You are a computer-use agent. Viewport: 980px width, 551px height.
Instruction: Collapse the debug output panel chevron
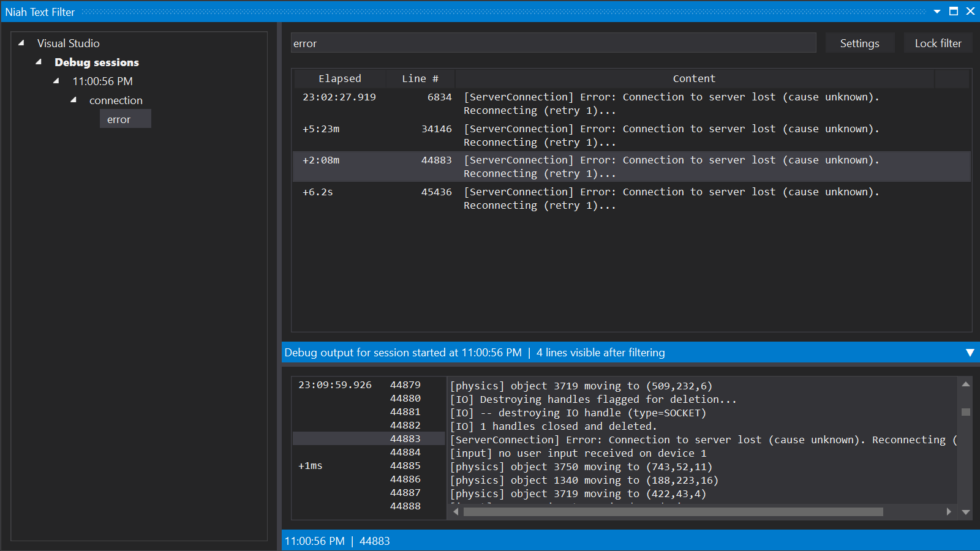(x=970, y=352)
